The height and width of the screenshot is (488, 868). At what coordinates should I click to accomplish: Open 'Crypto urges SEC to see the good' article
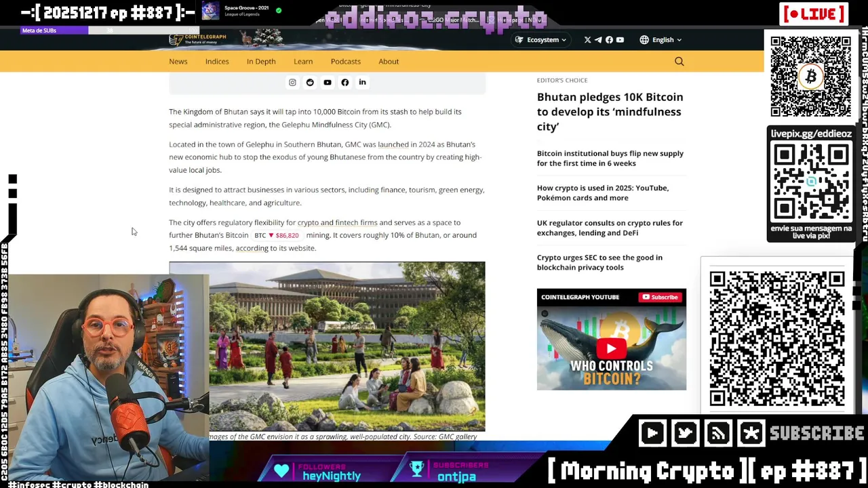(x=599, y=262)
